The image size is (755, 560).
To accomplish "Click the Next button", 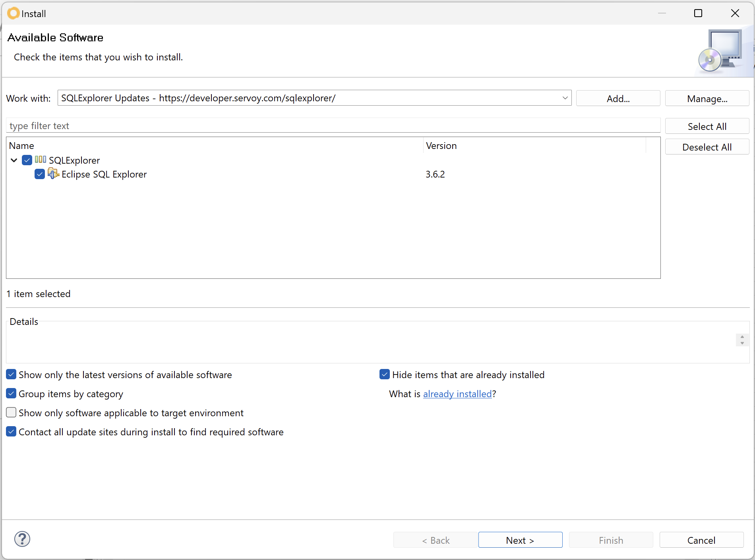I will click(520, 540).
